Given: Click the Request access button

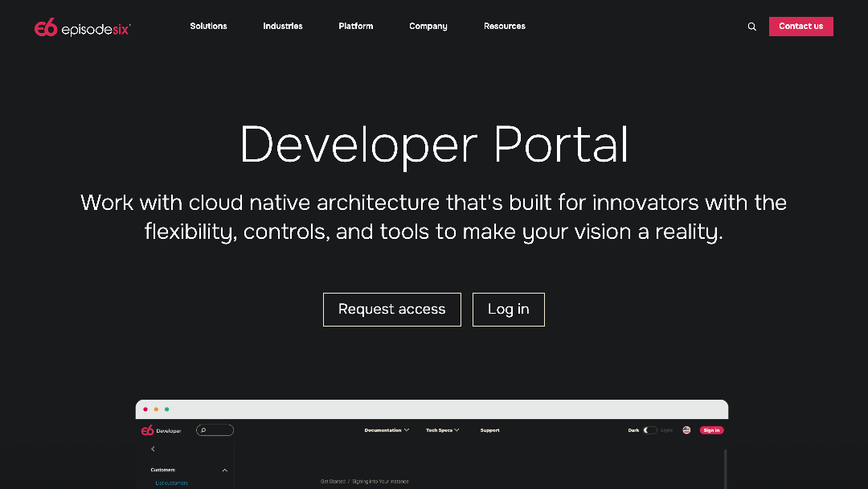Looking at the screenshot, I should click(392, 309).
